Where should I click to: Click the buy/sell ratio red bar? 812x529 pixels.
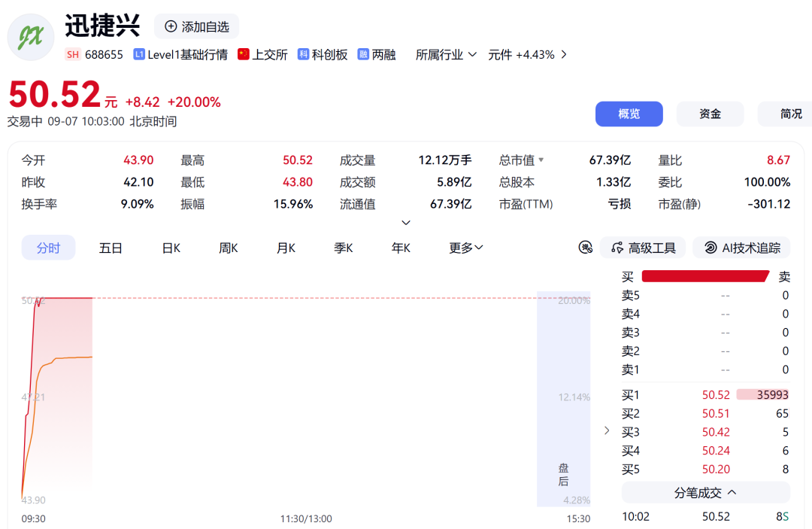[x=705, y=277]
